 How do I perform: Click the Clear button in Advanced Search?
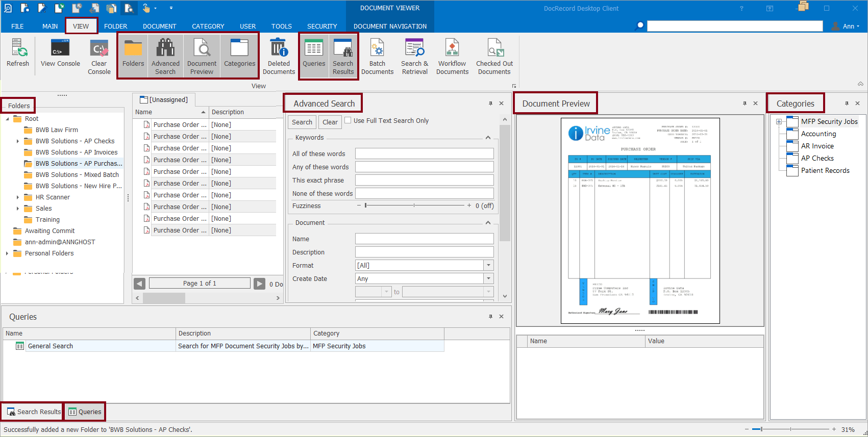[x=330, y=122]
